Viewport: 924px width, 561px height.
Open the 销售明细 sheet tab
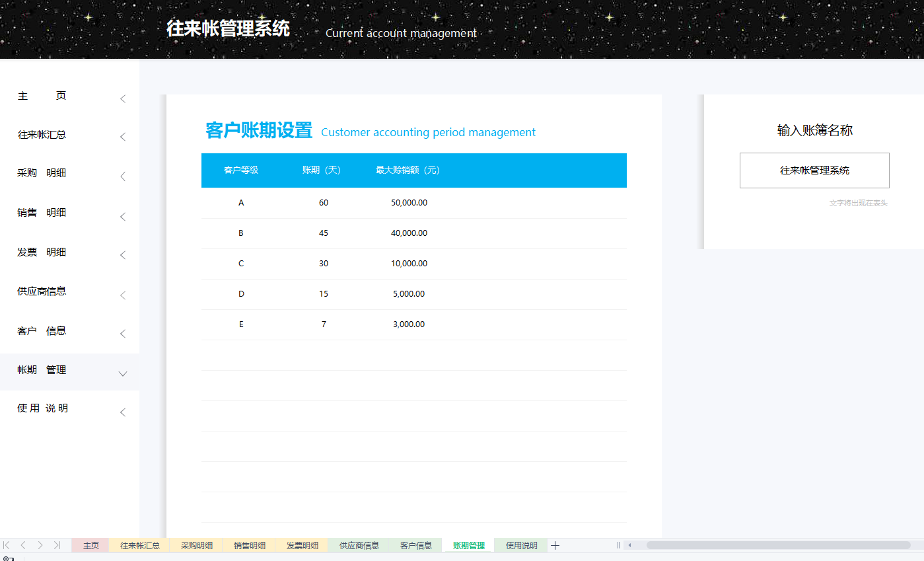point(248,545)
